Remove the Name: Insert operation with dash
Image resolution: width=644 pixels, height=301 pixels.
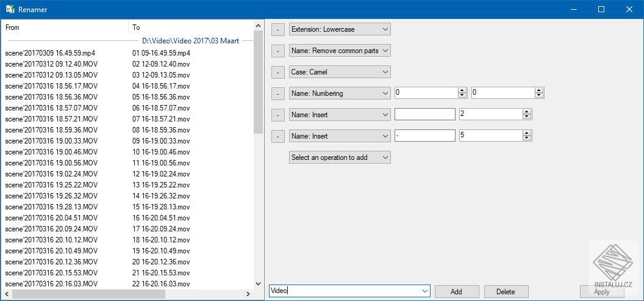coord(278,137)
